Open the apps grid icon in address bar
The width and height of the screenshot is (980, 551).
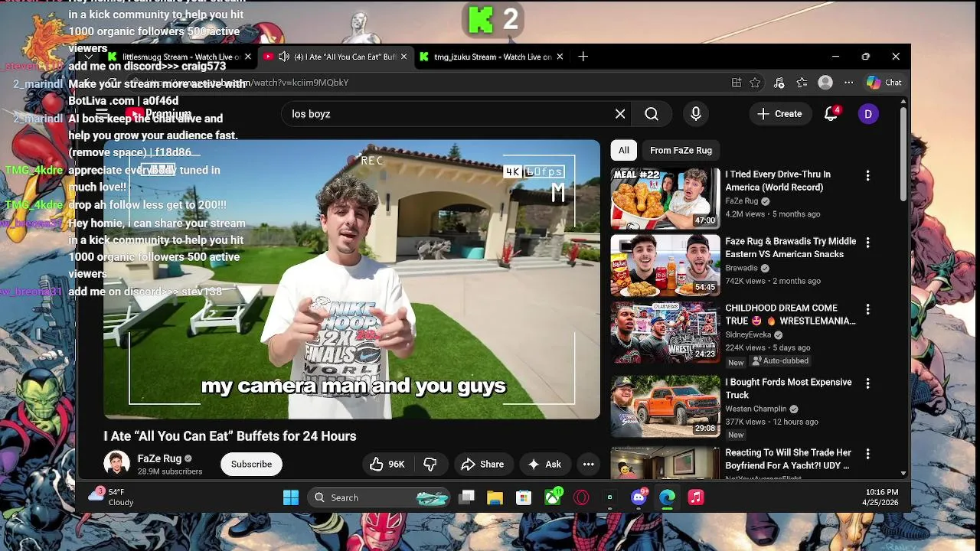(737, 83)
